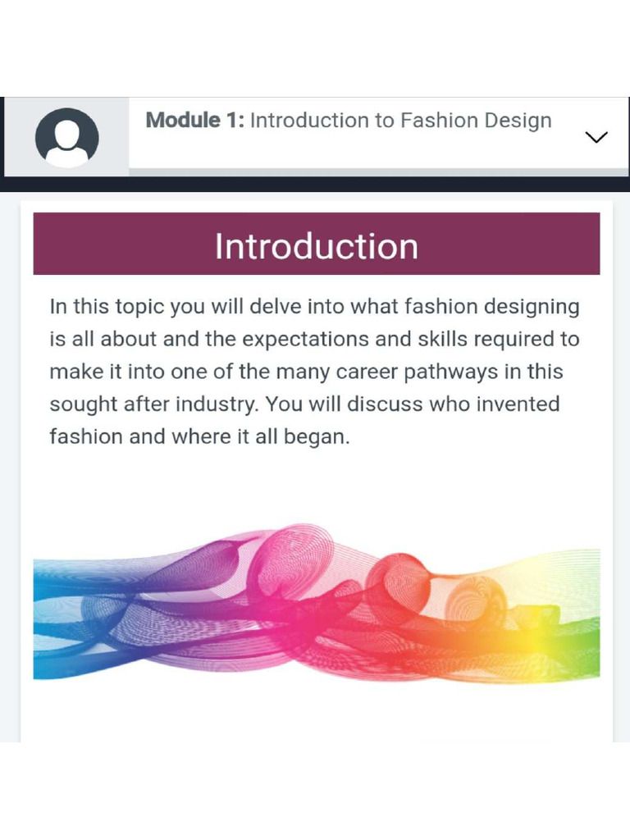Click the pink spiral in the wave image
Screen dimensions: 630x840
click(x=292, y=559)
